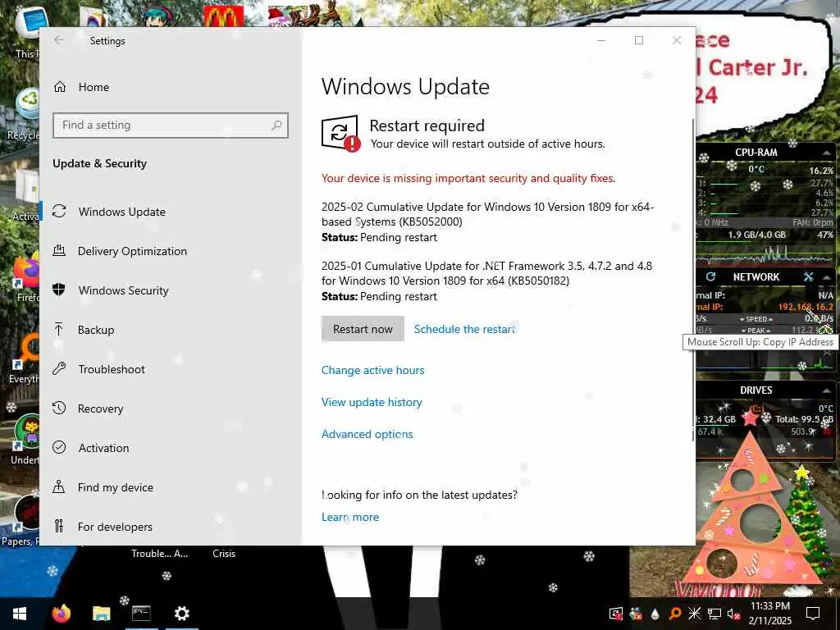Screen dimensions: 840x630
Task: Click the Settings gear in the taskbar
Action: click(x=181, y=614)
